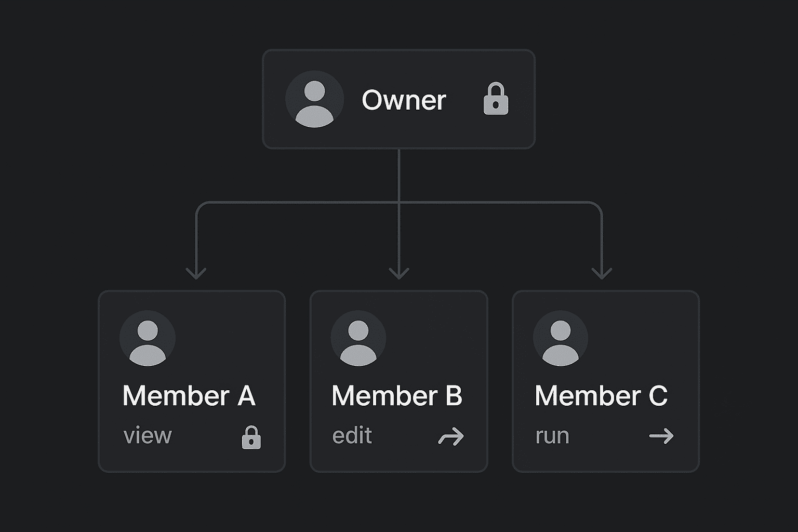Click the arrowhead pointing to Member A
The image size is (798, 532).
[196, 274]
